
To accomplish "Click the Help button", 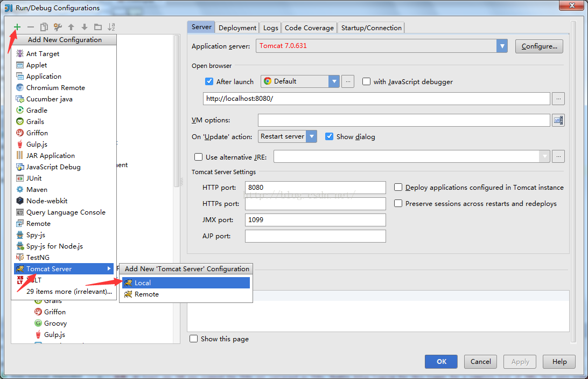I will point(559,361).
